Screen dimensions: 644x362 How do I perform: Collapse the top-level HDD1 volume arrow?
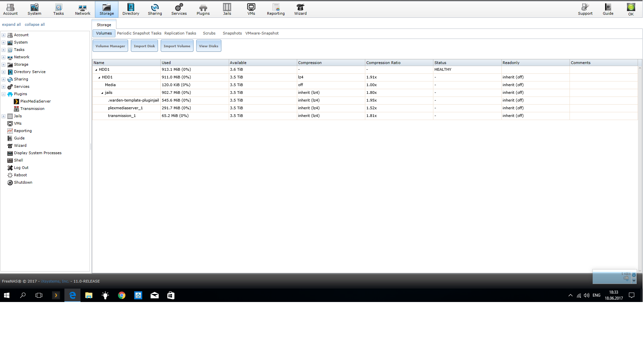(96, 70)
